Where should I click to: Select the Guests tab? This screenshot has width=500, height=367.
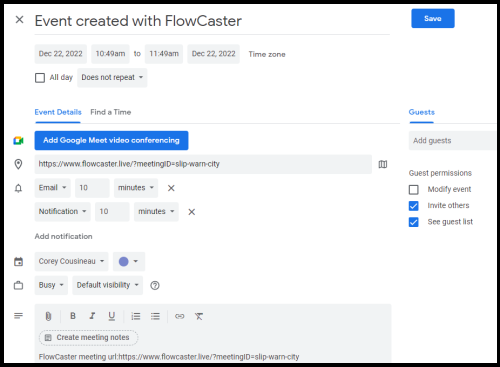click(x=422, y=112)
